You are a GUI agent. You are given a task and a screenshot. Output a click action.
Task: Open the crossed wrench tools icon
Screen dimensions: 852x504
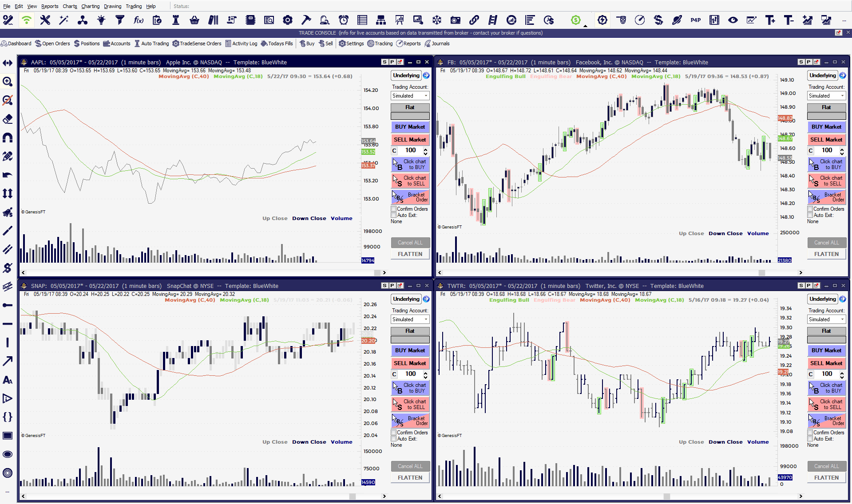click(x=45, y=20)
